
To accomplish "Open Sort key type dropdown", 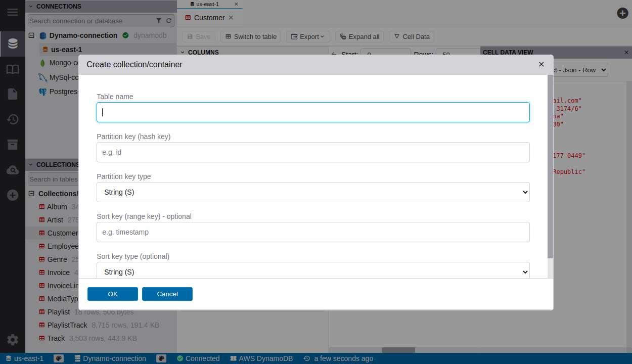I will pyautogui.click(x=313, y=271).
